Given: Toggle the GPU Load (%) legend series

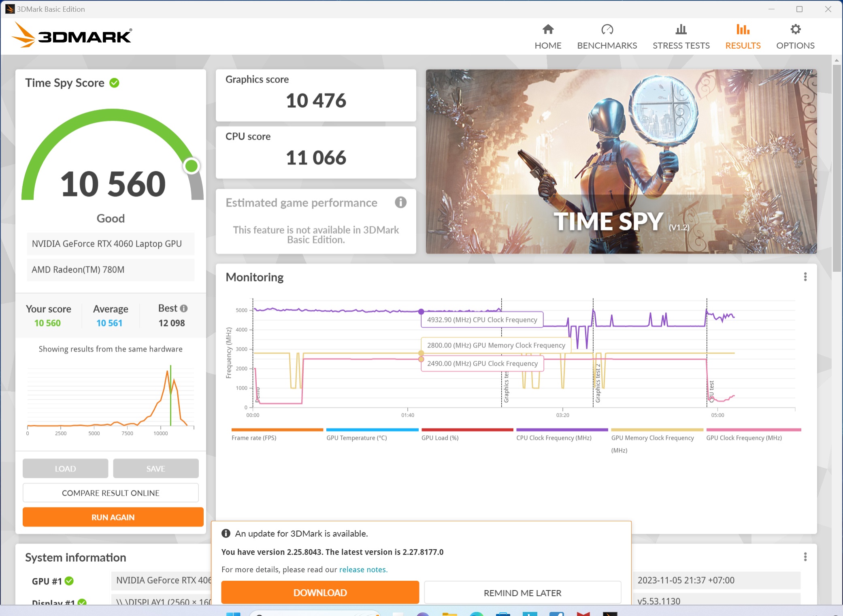Looking at the screenshot, I should pyautogui.click(x=467, y=435).
